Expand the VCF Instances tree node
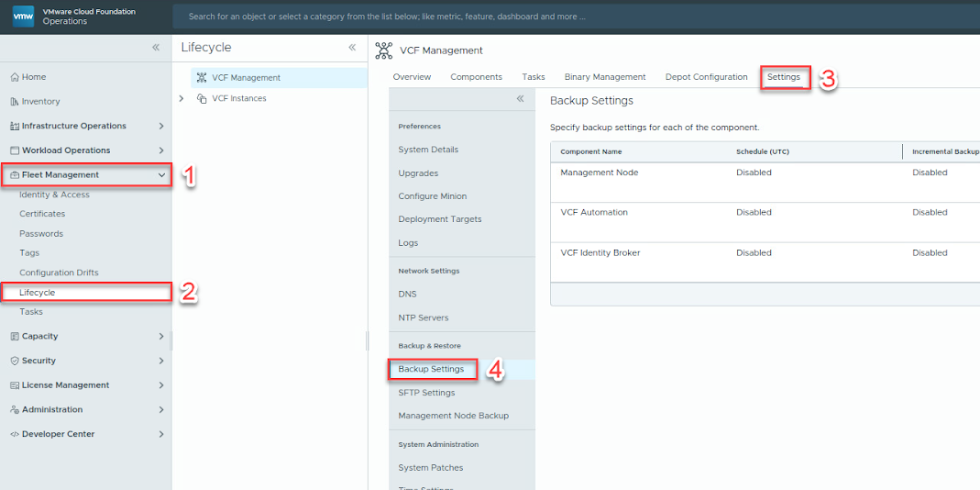Viewport: 980px width, 490px height. pos(182,99)
